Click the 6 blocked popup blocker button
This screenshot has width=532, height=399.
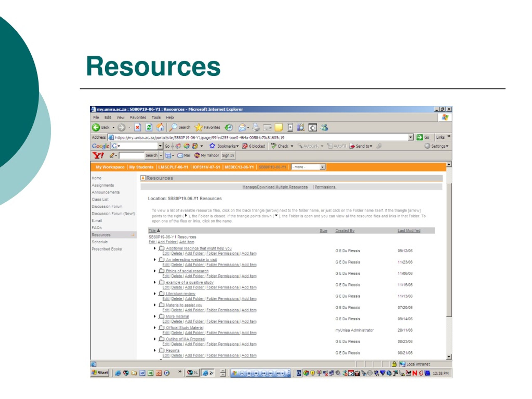tap(254, 146)
